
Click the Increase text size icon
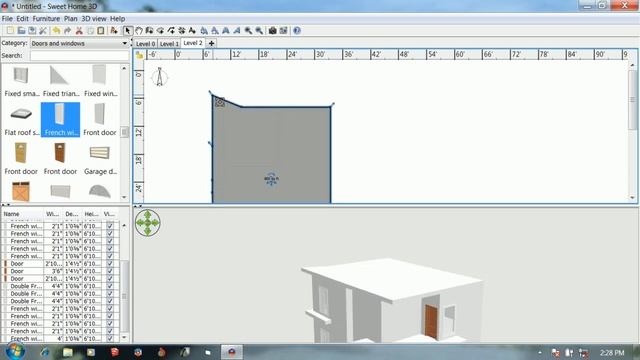coord(204,31)
